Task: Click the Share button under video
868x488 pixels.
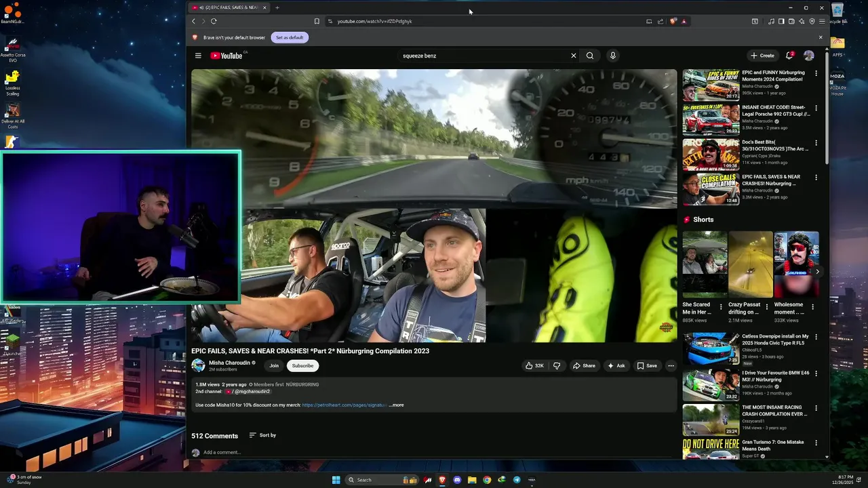Action: (x=584, y=365)
